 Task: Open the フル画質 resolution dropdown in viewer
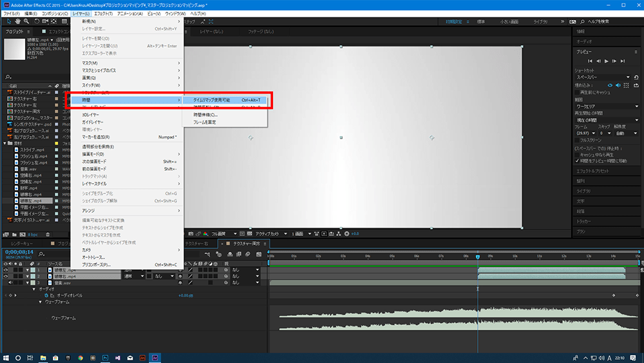point(224,233)
